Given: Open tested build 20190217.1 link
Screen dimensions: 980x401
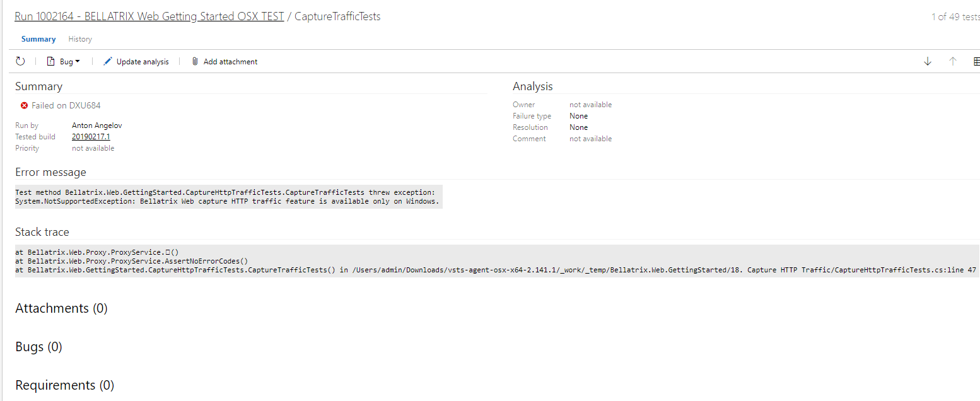Looking at the screenshot, I should [x=91, y=137].
